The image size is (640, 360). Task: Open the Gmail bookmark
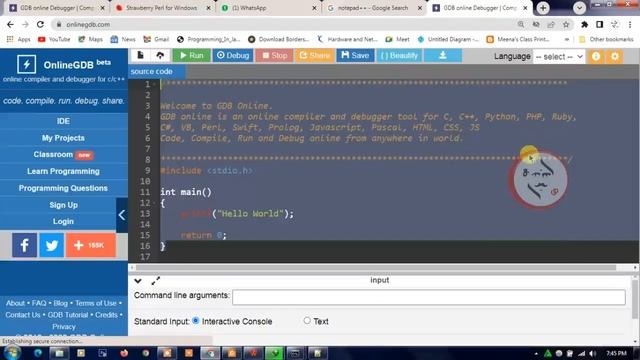[156, 39]
